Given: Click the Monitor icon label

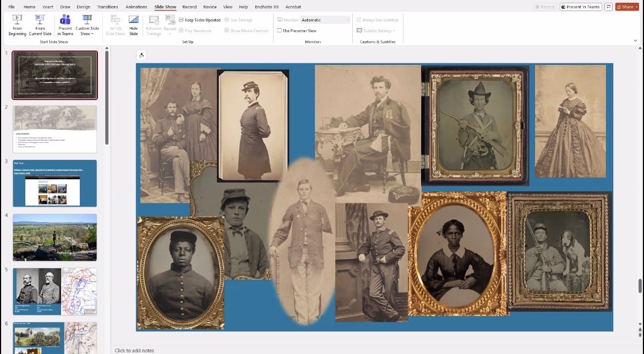Looking at the screenshot, I should point(287,20).
